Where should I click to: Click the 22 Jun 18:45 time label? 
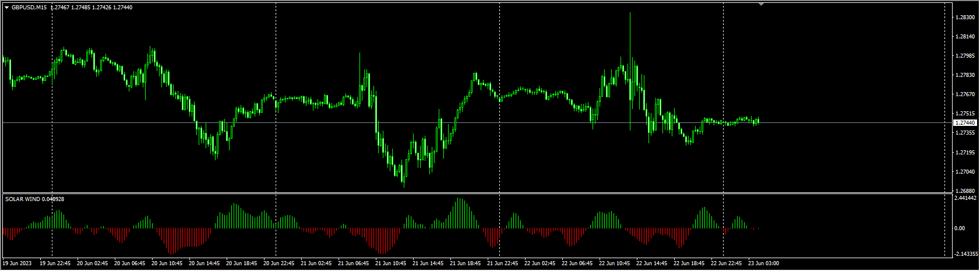click(689, 263)
